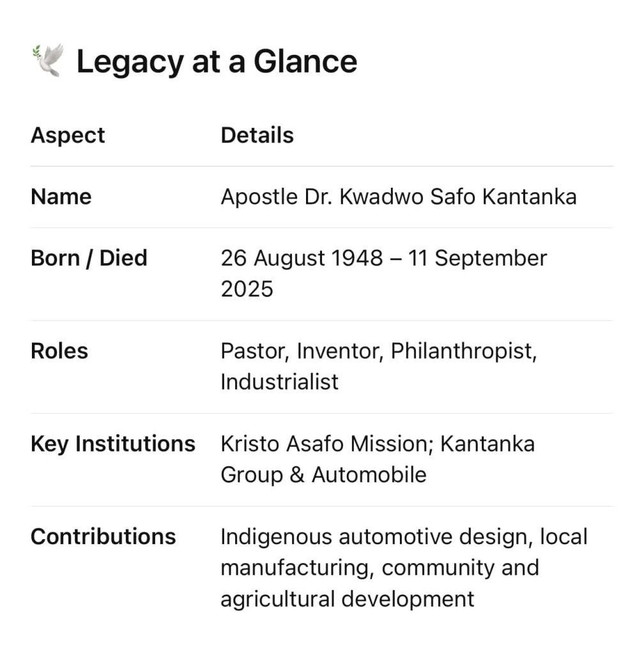
Task: Click the dove emoji icon
Action: [x=48, y=61]
